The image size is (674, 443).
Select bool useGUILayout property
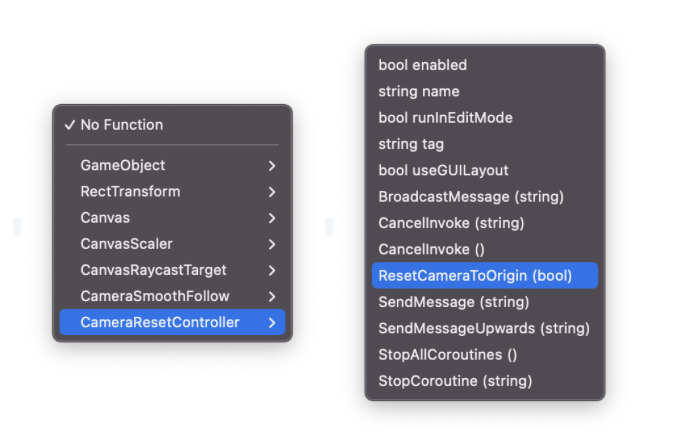pos(443,170)
